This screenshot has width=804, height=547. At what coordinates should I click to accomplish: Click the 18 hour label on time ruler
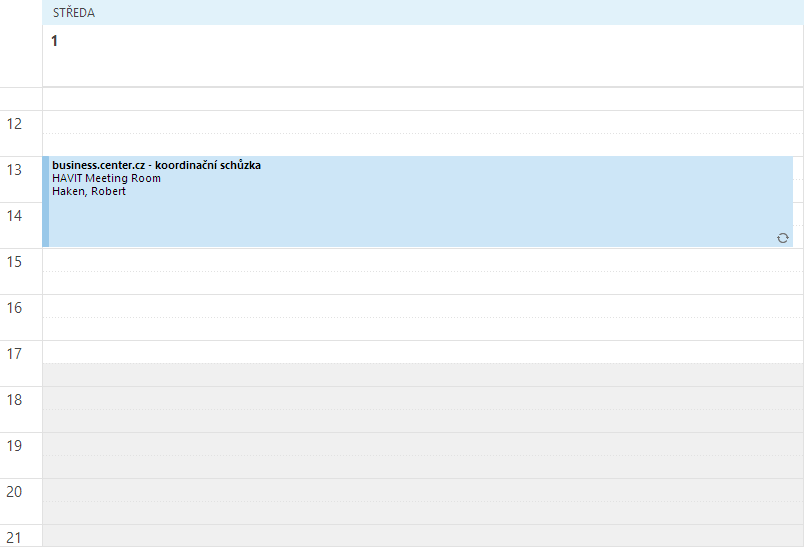(x=15, y=400)
